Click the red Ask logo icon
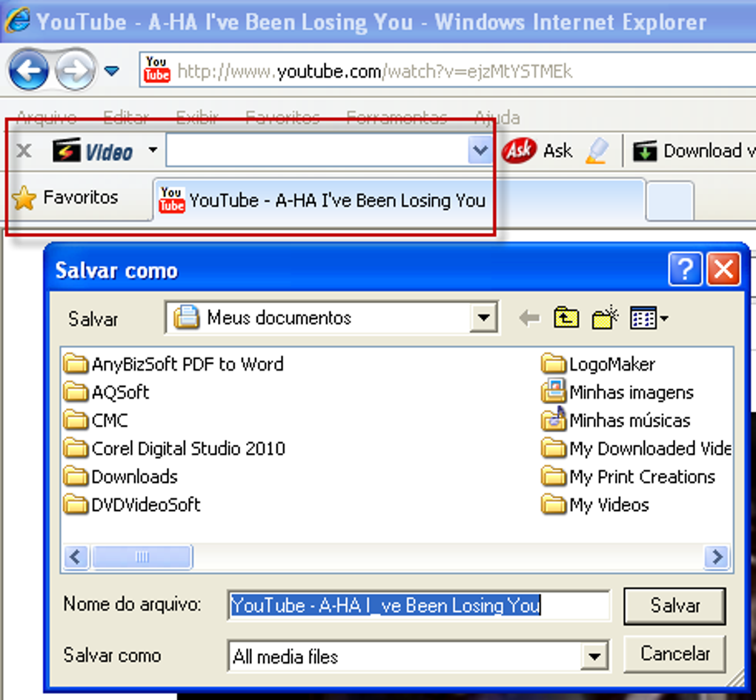This screenshot has height=700, width=756. click(x=519, y=151)
